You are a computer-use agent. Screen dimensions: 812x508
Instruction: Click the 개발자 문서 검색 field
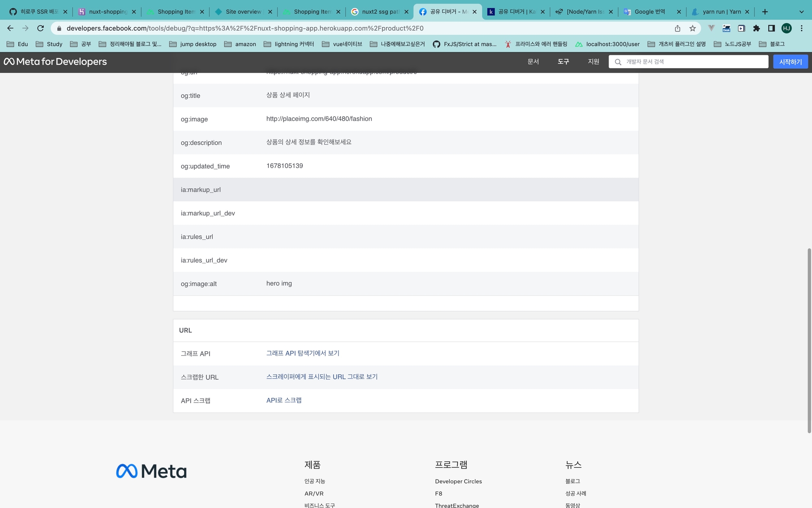[x=689, y=62]
